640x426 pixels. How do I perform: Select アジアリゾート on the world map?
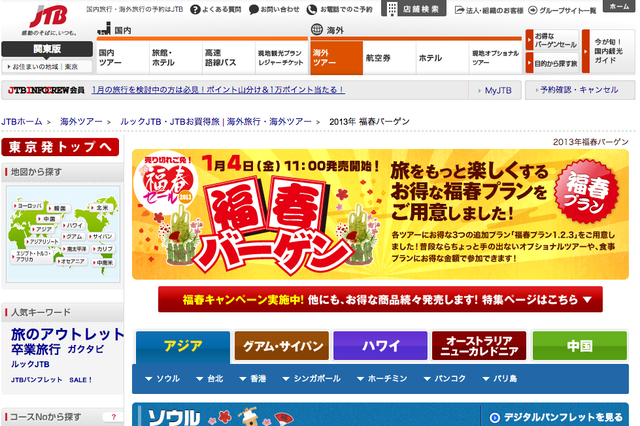[42, 242]
